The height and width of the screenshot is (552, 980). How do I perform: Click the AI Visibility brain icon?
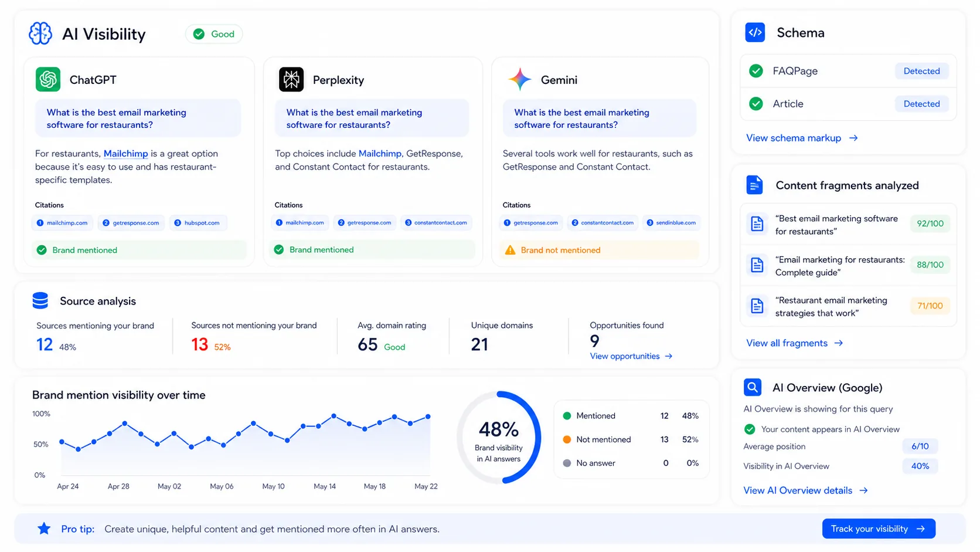40,33
